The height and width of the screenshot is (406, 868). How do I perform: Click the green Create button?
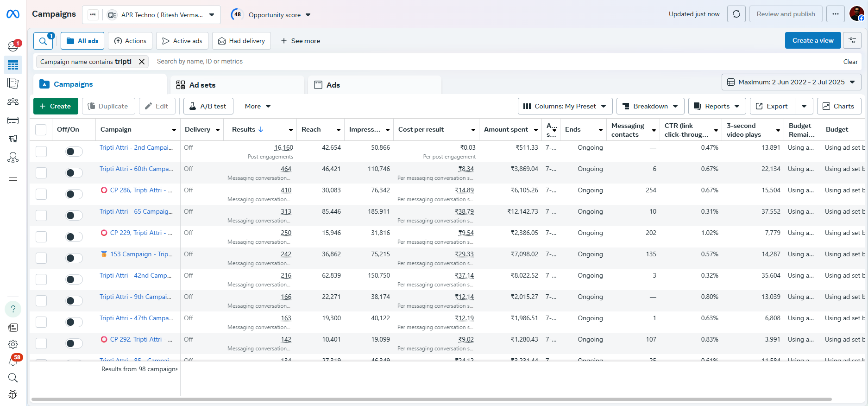pyautogui.click(x=55, y=106)
